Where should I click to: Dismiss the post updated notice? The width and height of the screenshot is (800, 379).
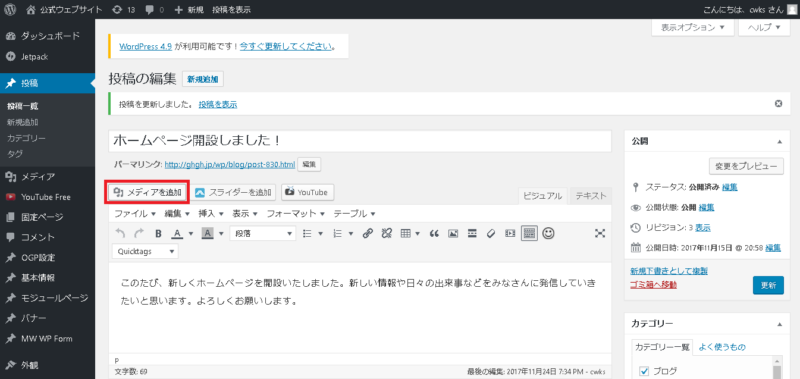click(779, 104)
